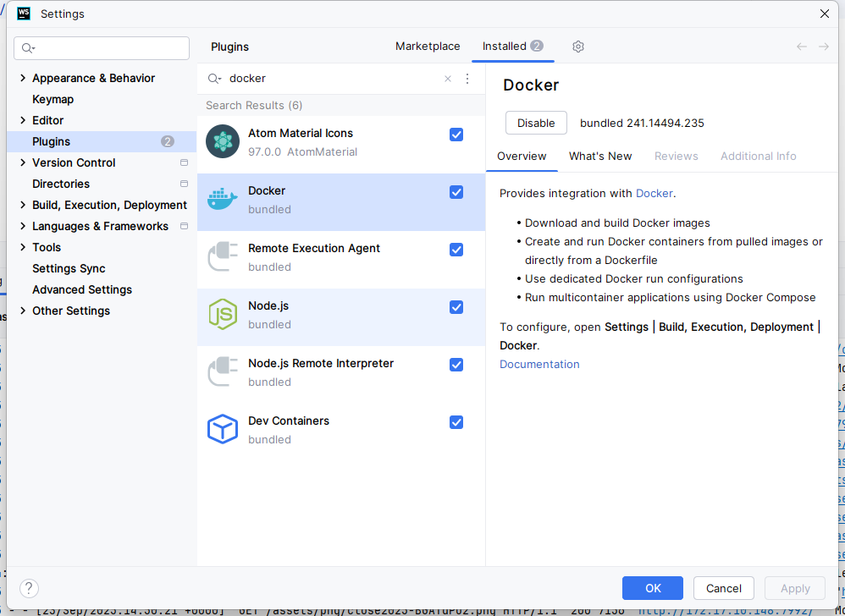Expand Build, Execution, Deployment group
The width and height of the screenshot is (845, 616).
pyautogui.click(x=23, y=205)
